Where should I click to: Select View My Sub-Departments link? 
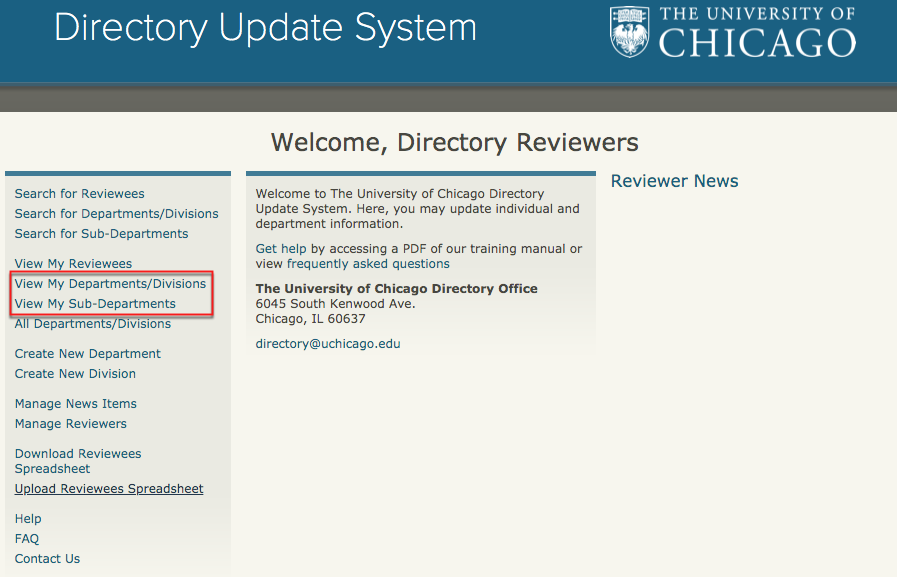95,304
